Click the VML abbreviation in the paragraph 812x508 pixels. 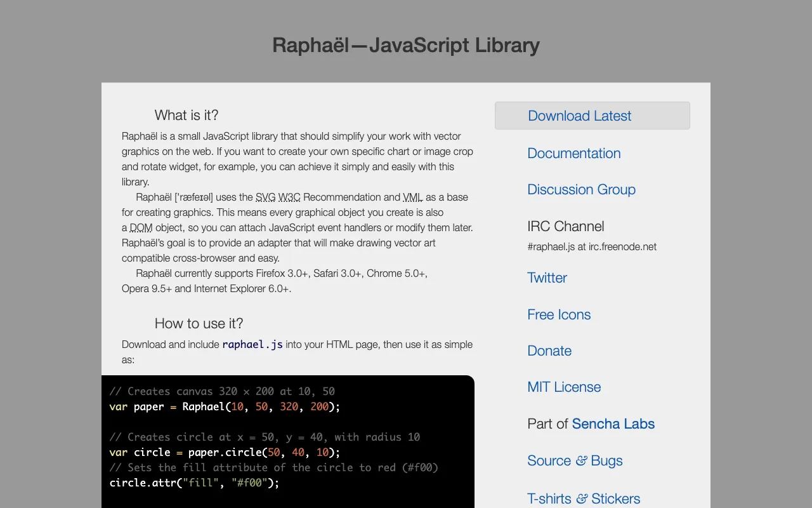coord(413,197)
